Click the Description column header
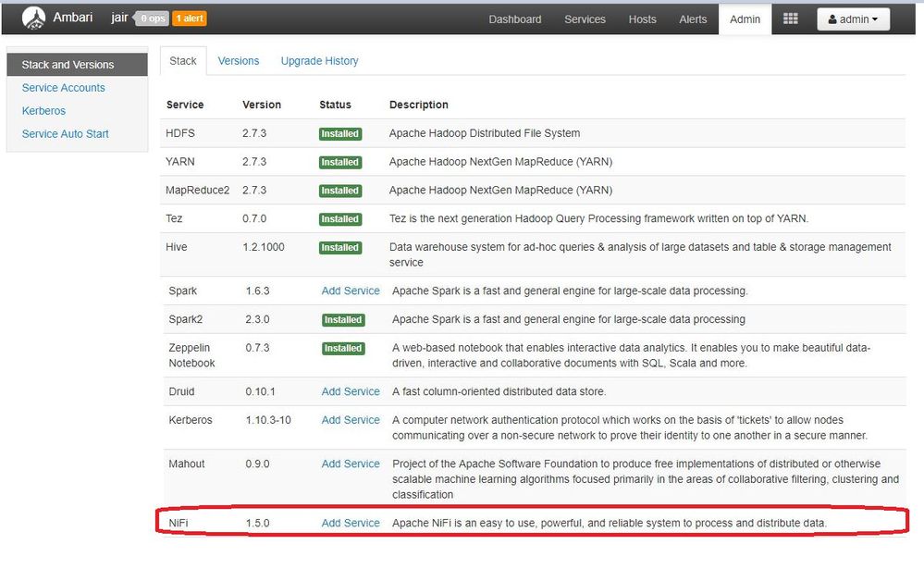 click(x=418, y=105)
